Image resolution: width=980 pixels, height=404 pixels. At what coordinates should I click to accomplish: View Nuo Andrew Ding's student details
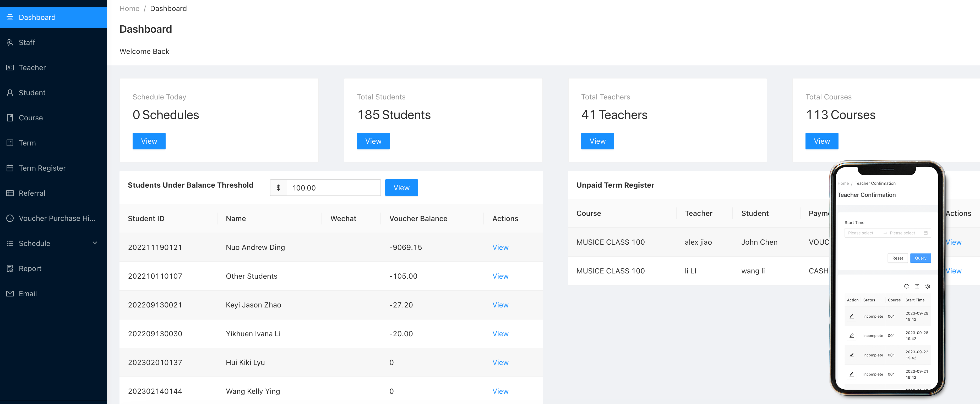point(500,247)
